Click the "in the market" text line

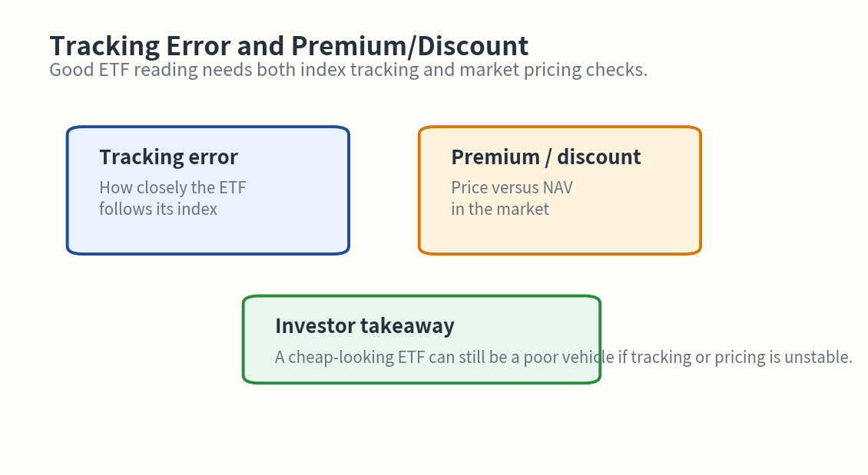pos(499,209)
